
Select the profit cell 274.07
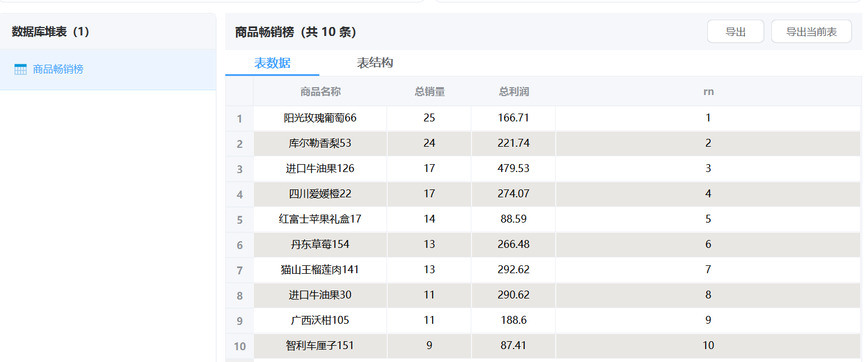click(513, 194)
